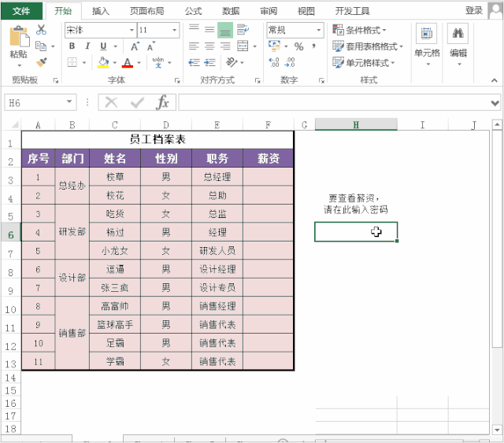Apply comma style

(313, 46)
